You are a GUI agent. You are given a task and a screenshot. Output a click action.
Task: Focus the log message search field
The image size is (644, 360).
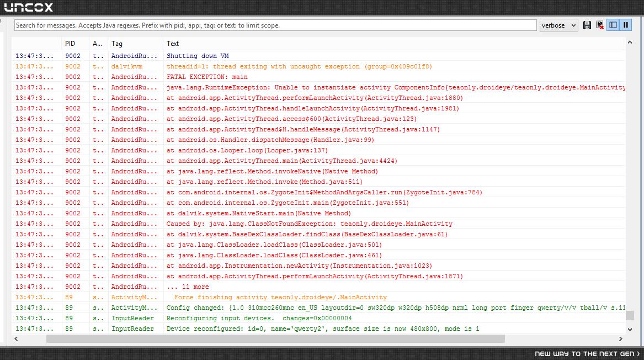(275, 25)
